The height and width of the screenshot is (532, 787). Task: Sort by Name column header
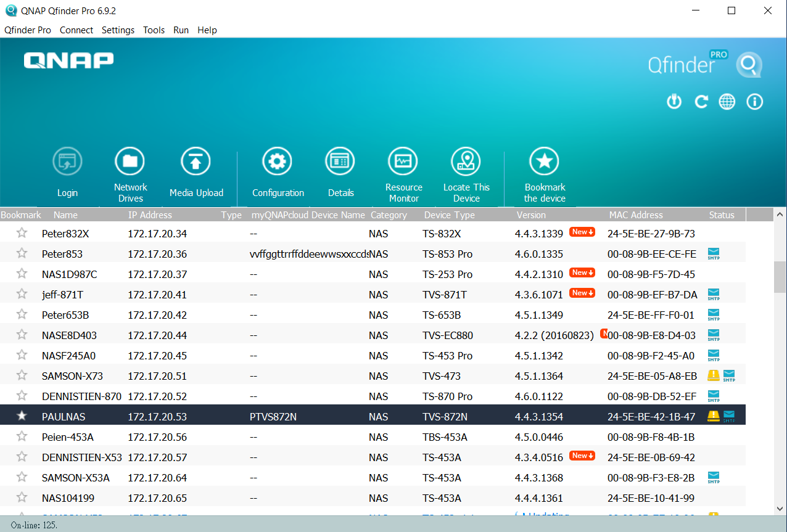[65, 215]
